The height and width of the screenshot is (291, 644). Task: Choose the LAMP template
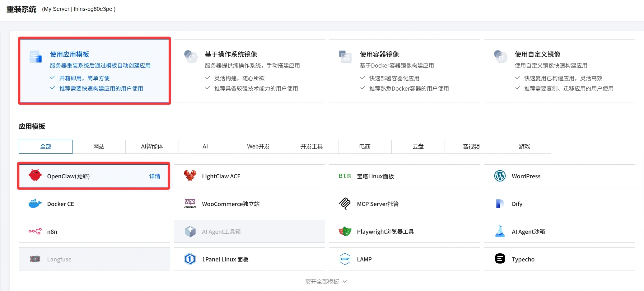pyautogui.click(x=404, y=259)
